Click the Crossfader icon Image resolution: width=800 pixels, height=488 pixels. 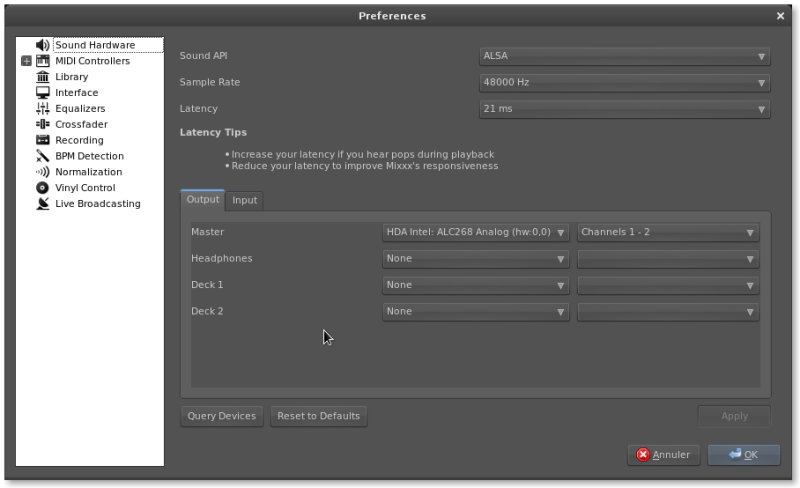43,124
